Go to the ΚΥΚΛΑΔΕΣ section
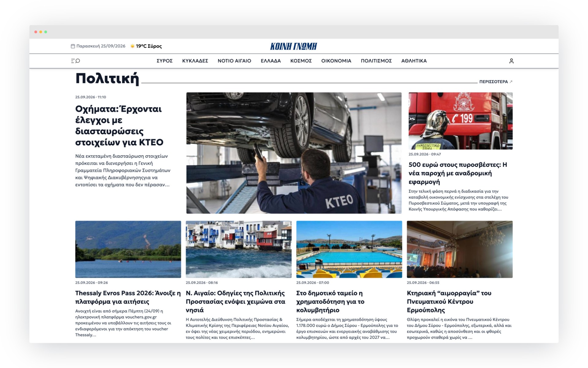 click(195, 61)
